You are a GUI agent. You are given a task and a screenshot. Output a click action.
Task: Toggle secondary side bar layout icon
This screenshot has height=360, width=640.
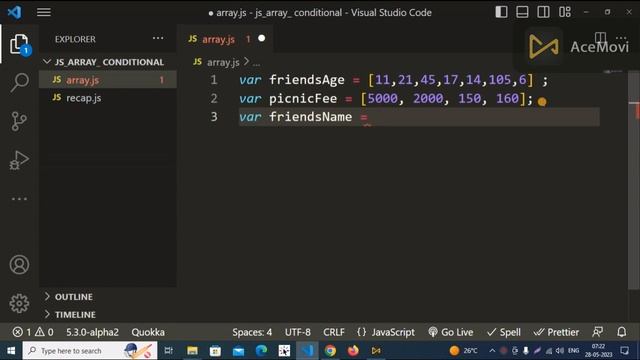point(543,12)
